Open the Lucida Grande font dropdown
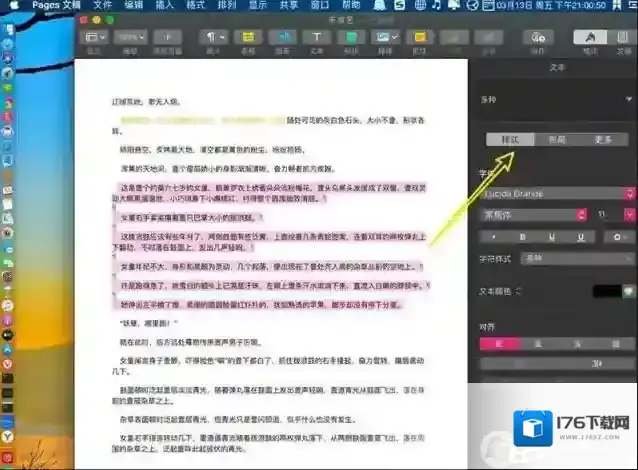This screenshot has width=638, height=470. pyautogui.click(x=558, y=194)
